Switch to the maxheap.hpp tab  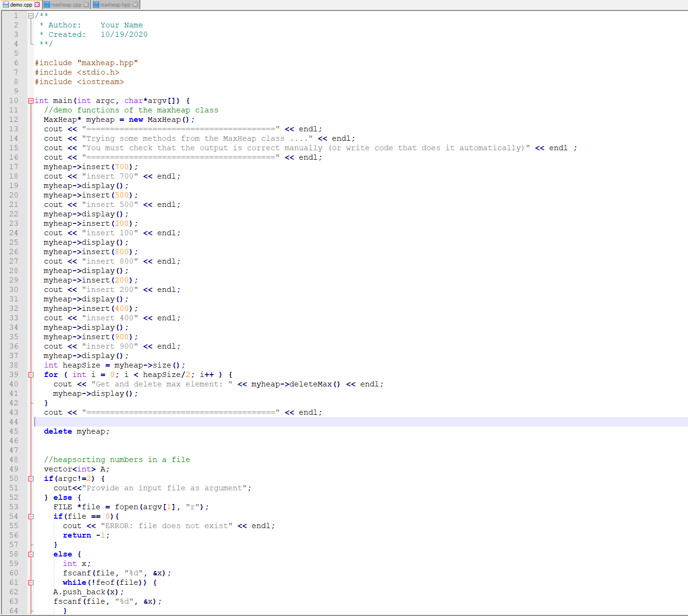coord(115,5)
